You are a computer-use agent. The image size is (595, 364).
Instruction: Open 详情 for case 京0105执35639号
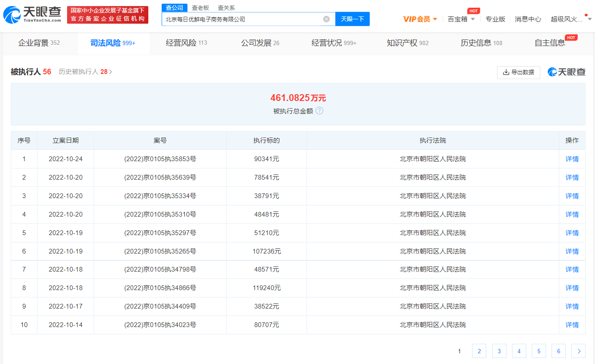click(572, 177)
